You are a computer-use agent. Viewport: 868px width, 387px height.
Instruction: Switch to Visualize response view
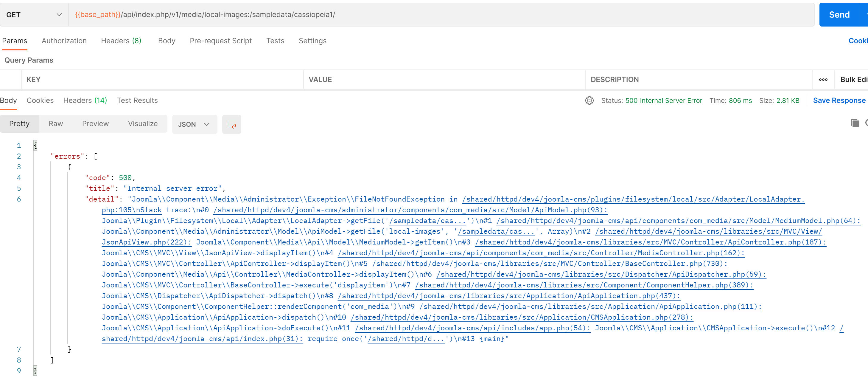click(143, 124)
